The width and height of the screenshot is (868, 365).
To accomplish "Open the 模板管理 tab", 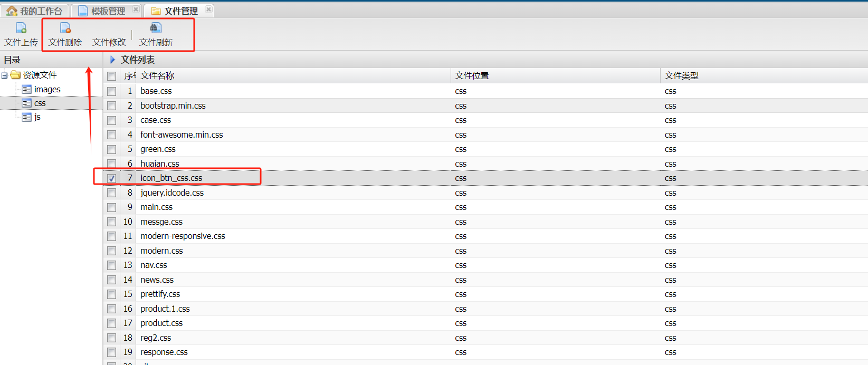I will coord(103,11).
